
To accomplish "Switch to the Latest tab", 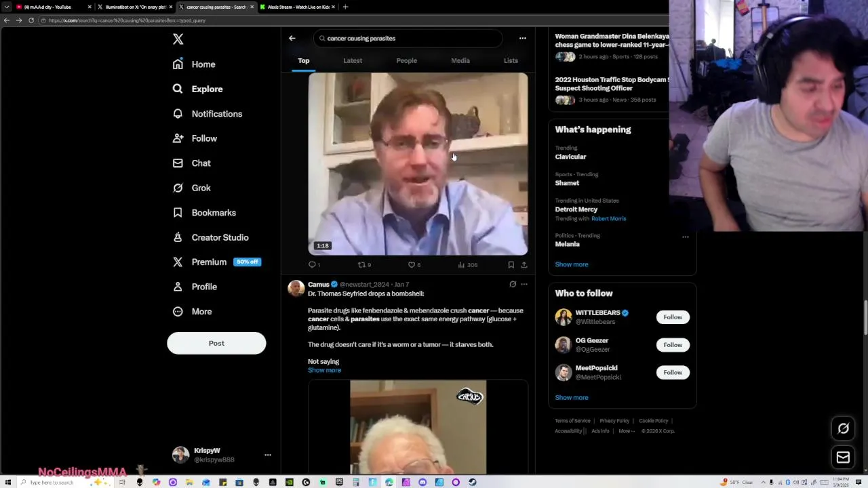I will 353,60.
